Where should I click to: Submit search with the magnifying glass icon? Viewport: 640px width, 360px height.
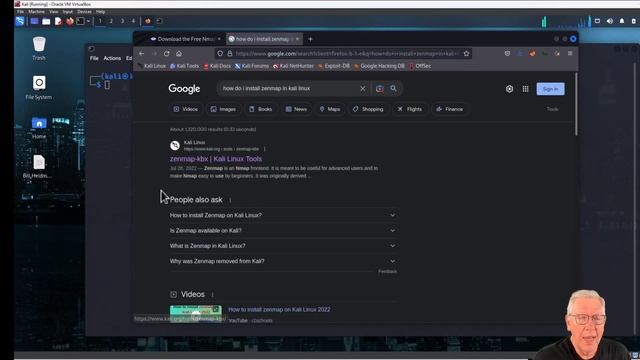click(x=393, y=88)
